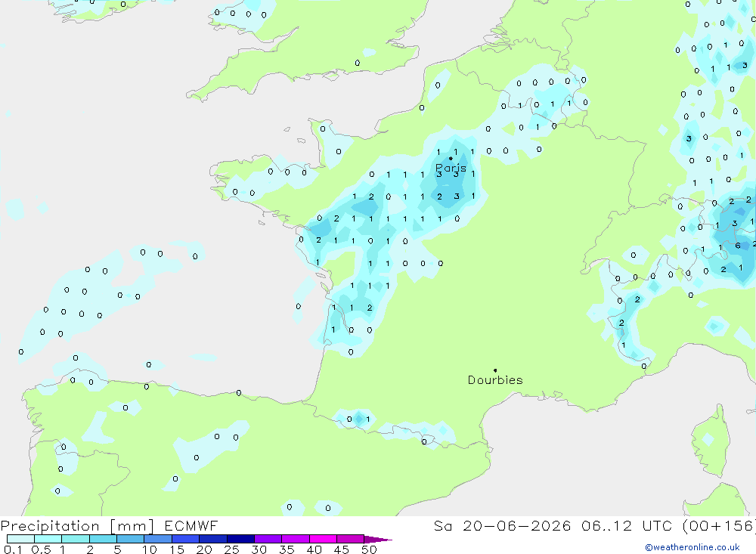Click the 'Precipitation [mm] ECMWF' title text
The width and height of the screenshot is (756, 554).
pyautogui.click(x=109, y=526)
